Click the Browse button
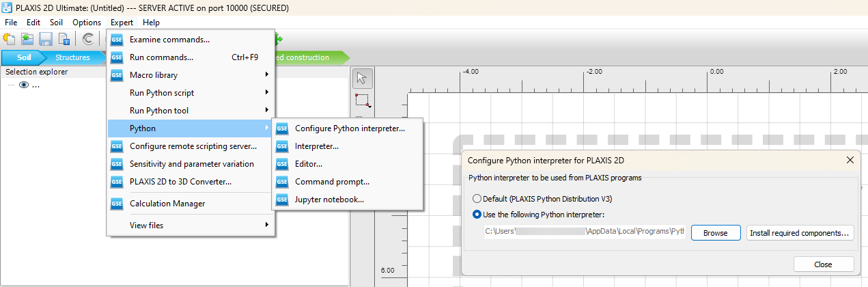Viewport: 868px width, 287px height. (x=716, y=233)
